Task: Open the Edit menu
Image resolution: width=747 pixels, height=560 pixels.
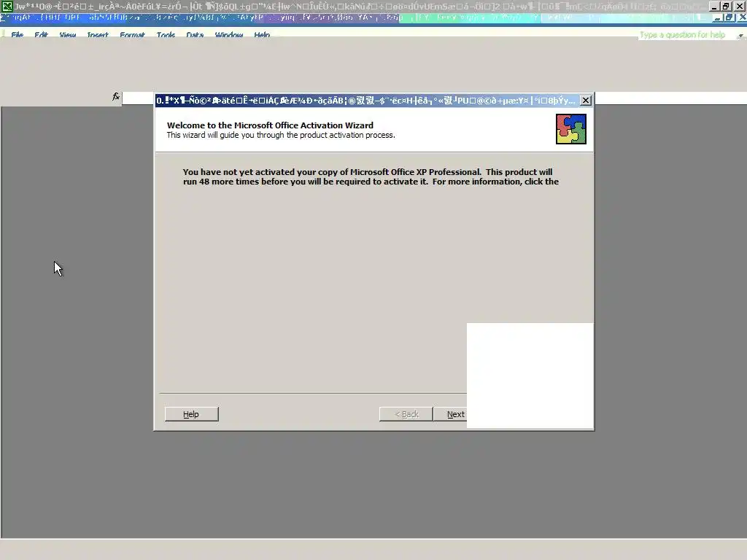Action: pyautogui.click(x=41, y=35)
